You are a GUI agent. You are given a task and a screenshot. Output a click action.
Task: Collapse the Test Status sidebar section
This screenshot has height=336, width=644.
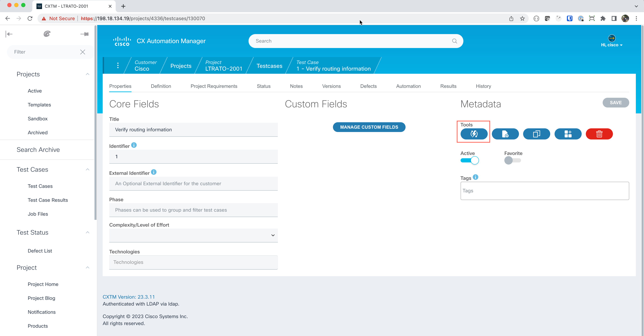click(x=88, y=233)
